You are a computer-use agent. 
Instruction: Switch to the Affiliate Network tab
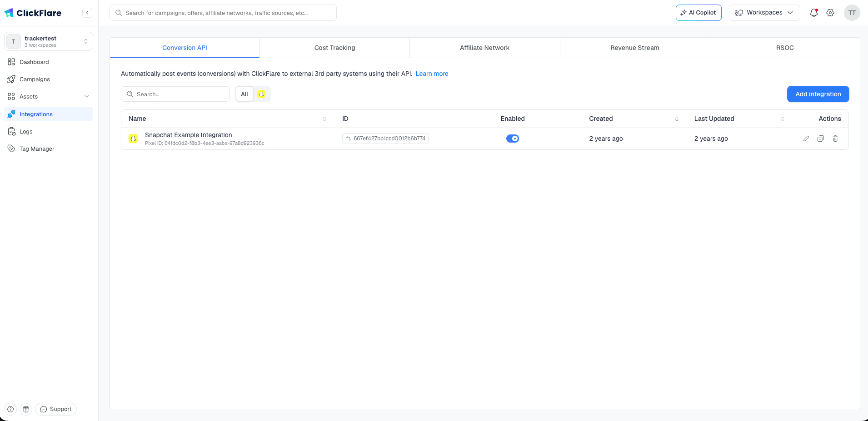point(484,48)
